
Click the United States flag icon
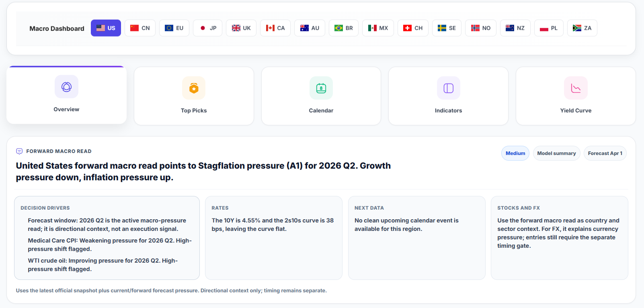tap(100, 28)
